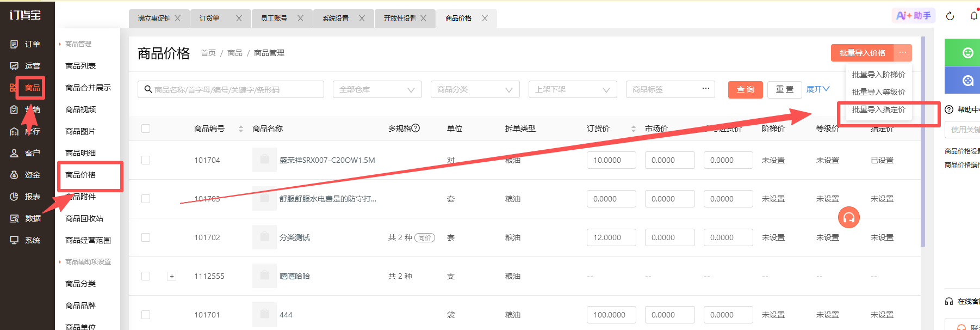
Task: Open the 商品分类 filter dropdown
Action: [x=475, y=89]
